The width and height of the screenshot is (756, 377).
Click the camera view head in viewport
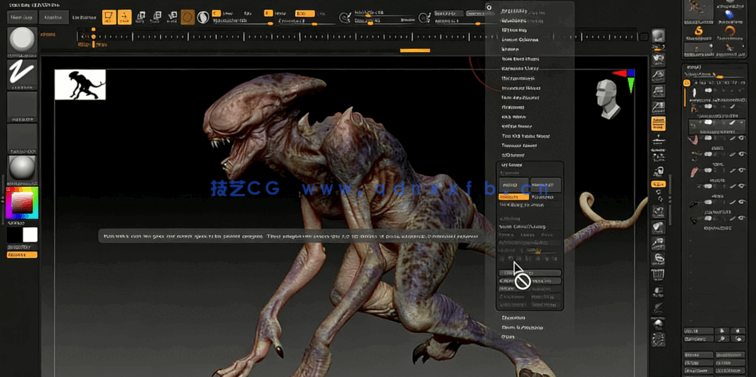608,99
